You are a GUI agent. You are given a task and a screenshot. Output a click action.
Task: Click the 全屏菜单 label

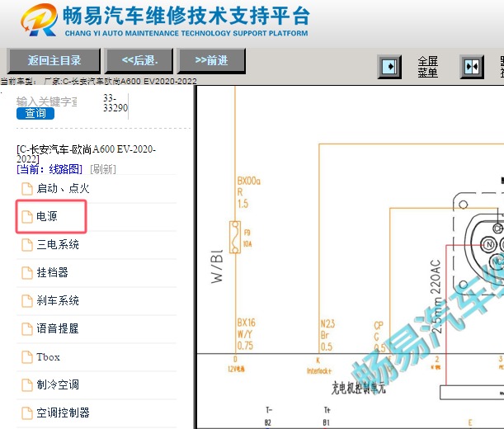[x=428, y=67]
